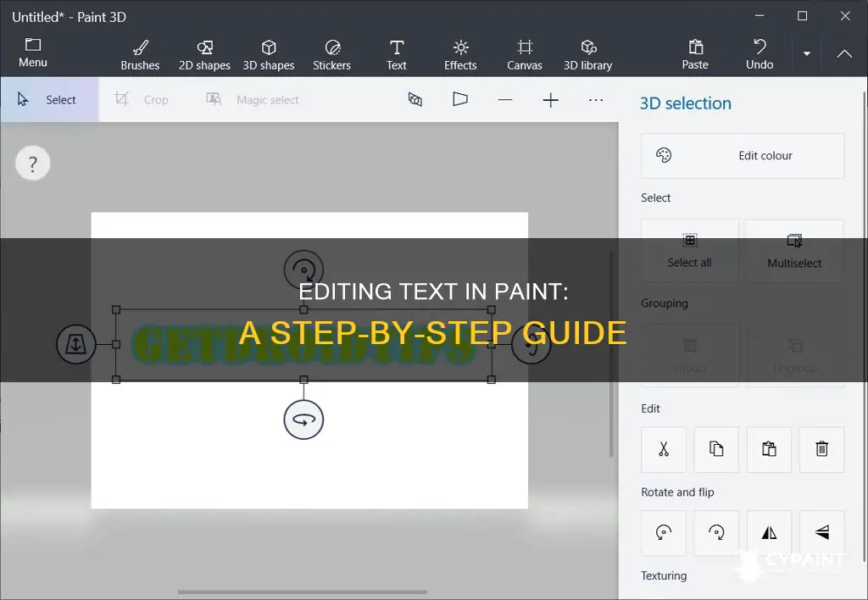Choose Magic select tool

coord(253,100)
